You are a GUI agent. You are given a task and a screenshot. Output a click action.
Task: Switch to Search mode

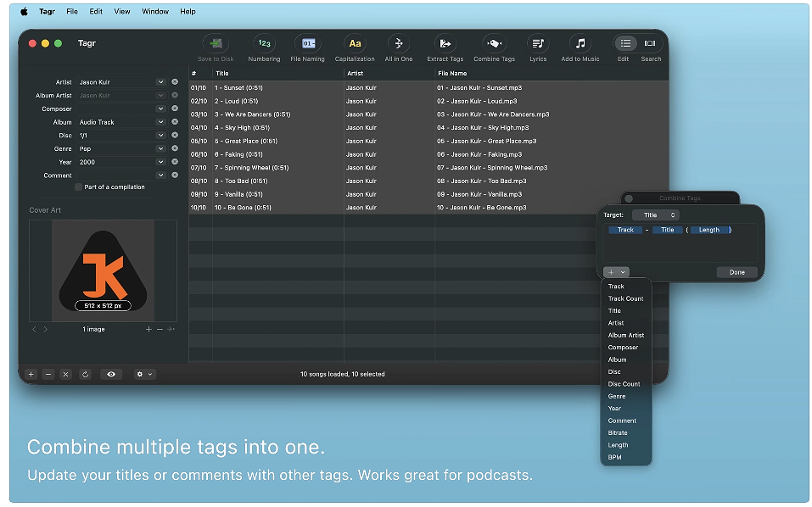(650, 43)
